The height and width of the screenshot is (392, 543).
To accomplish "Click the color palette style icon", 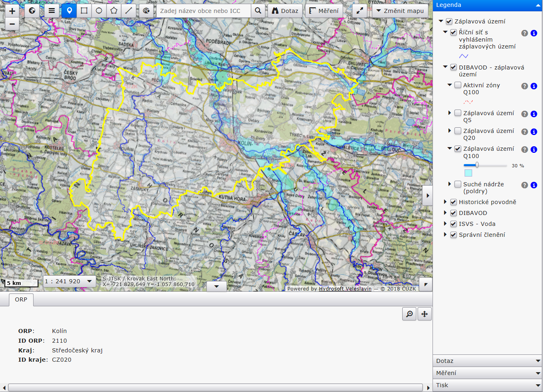I will [x=146, y=11].
